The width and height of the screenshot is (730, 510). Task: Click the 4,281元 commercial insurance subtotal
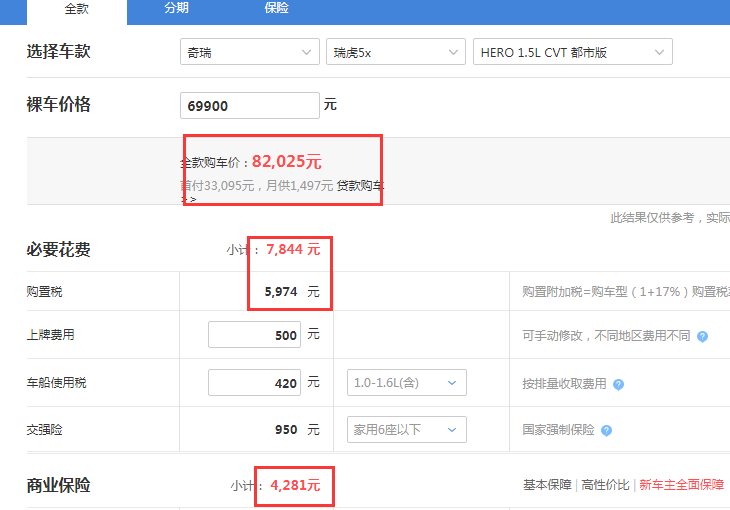(295, 485)
